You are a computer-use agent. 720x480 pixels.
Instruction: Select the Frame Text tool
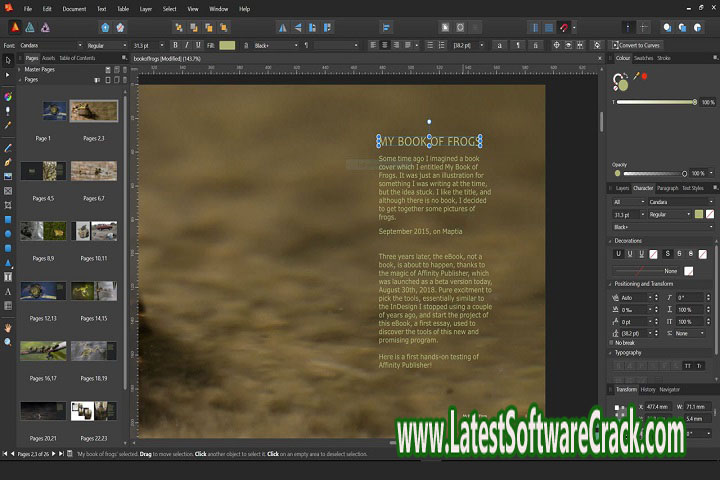[x=8, y=277]
